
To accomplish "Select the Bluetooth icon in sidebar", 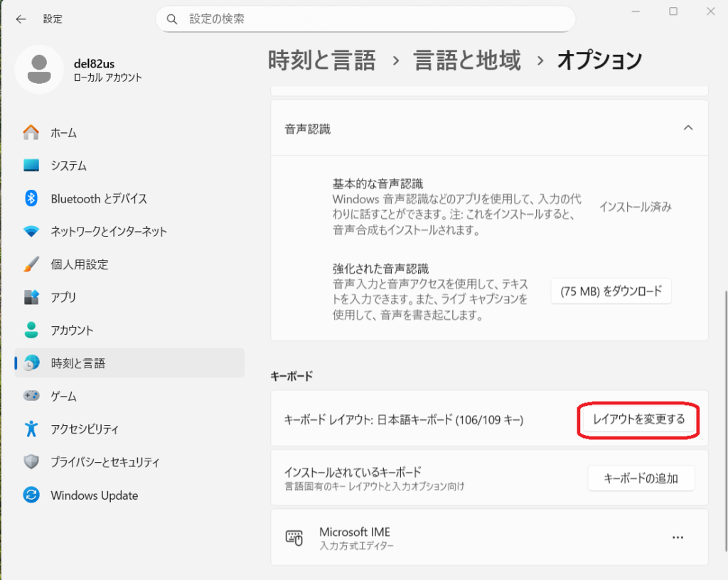I will (31, 199).
